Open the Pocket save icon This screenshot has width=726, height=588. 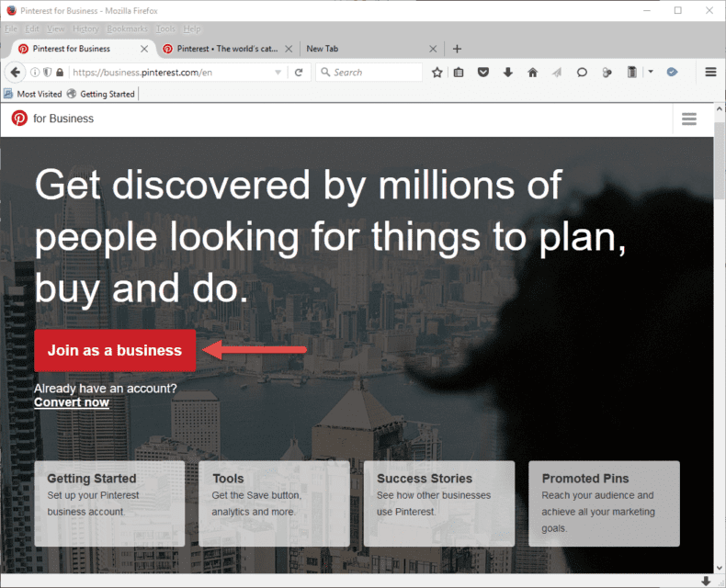pos(483,73)
